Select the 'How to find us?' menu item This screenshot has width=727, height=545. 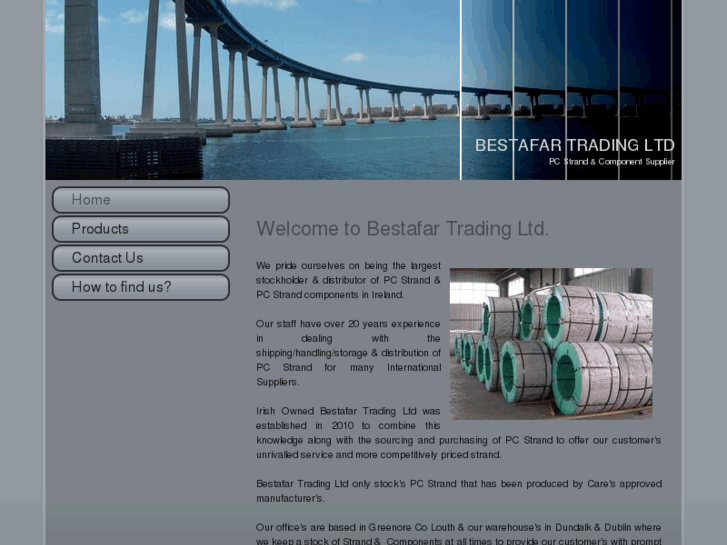141,287
